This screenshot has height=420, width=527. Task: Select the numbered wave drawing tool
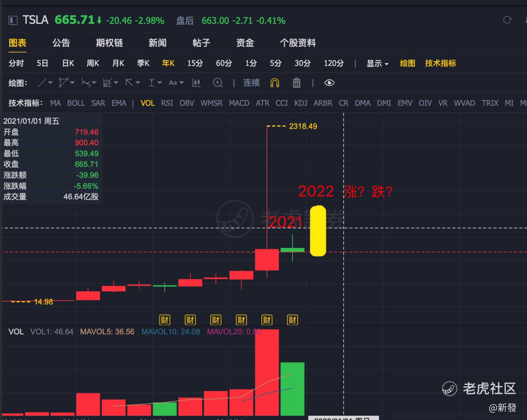[x=86, y=83]
